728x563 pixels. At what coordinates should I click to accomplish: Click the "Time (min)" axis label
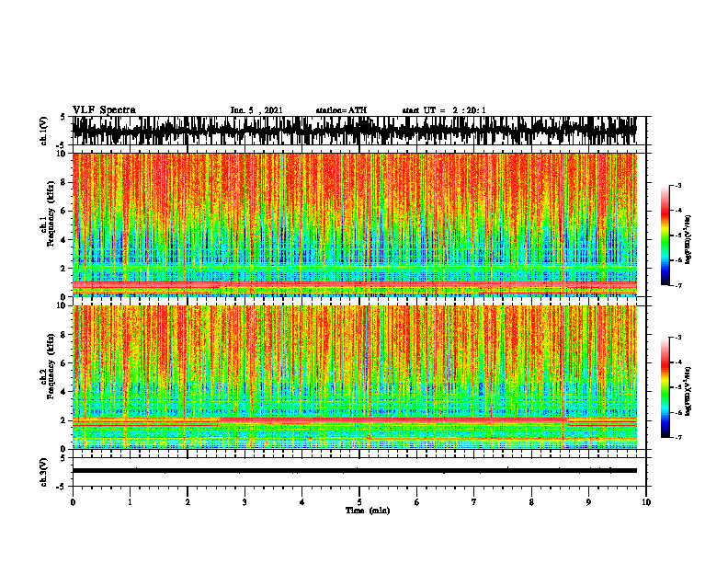pyautogui.click(x=368, y=511)
